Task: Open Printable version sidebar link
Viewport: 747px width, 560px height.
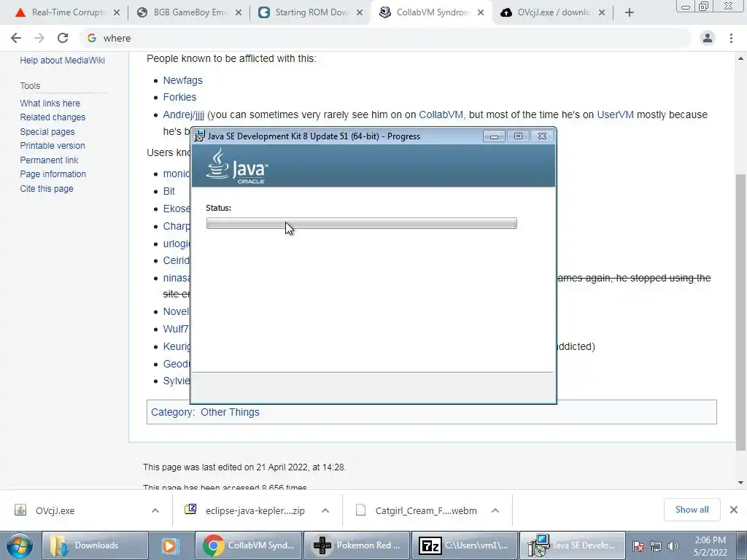Action: tap(53, 146)
